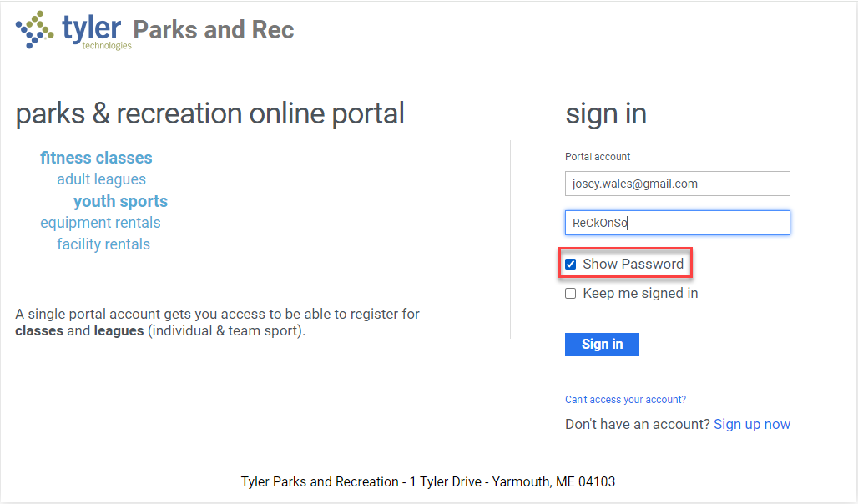Select the youth sports link
Image resolution: width=858 pixels, height=504 pixels.
coord(120,201)
